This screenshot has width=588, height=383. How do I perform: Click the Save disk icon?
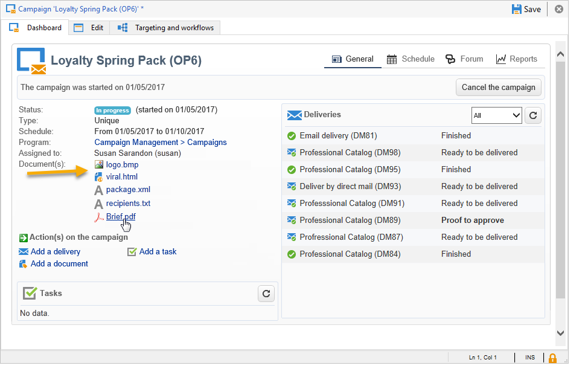517,9
